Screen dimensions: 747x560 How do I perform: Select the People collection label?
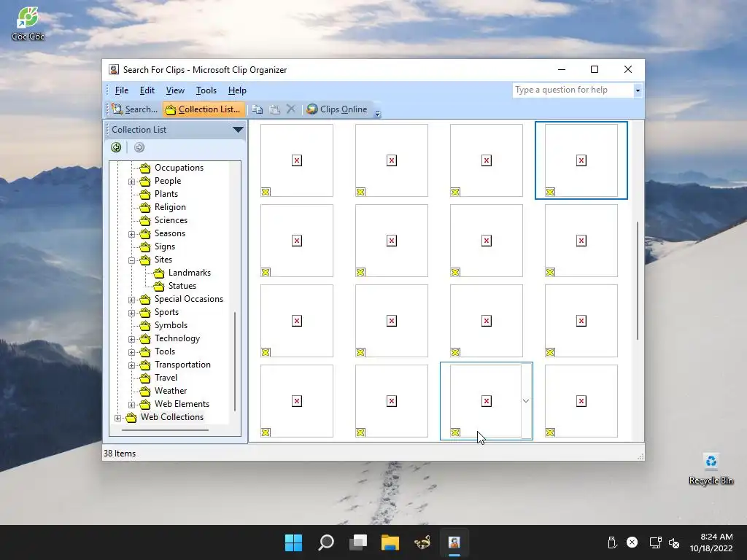click(168, 181)
